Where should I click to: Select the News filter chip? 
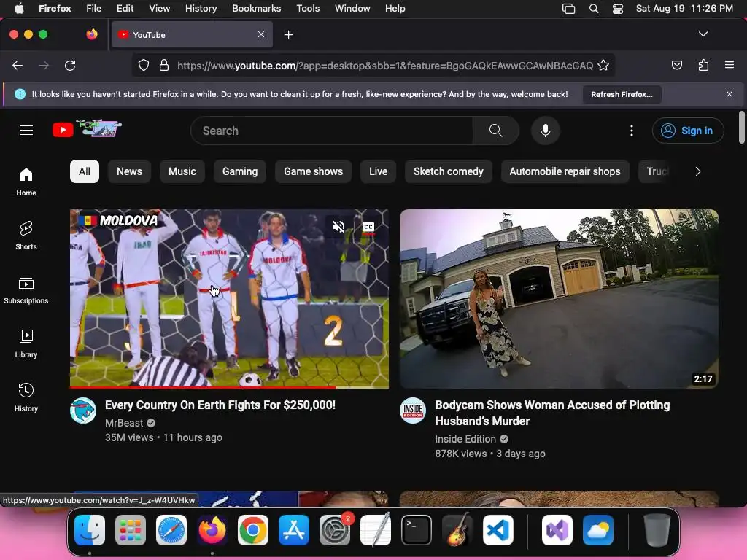point(129,171)
